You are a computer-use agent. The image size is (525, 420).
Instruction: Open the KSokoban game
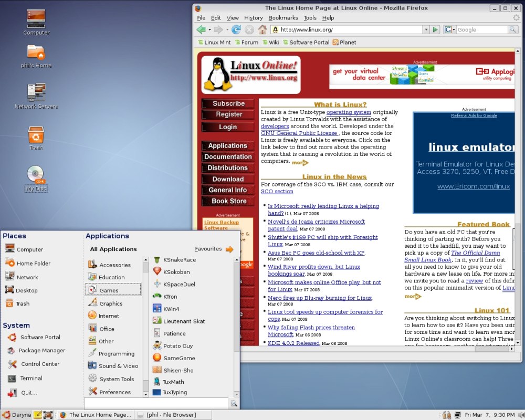(x=176, y=272)
